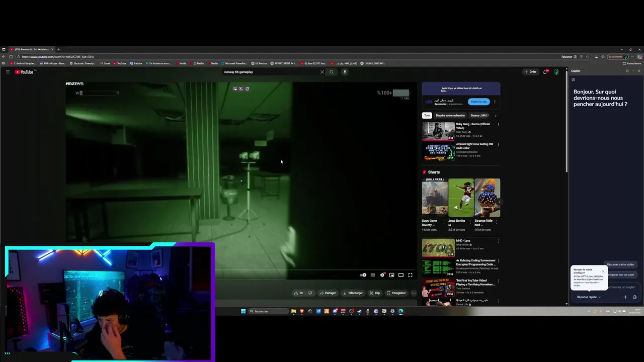The width and height of the screenshot is (644, 362).
Task: Select the Tout filter chip
Action: [427, 116]
